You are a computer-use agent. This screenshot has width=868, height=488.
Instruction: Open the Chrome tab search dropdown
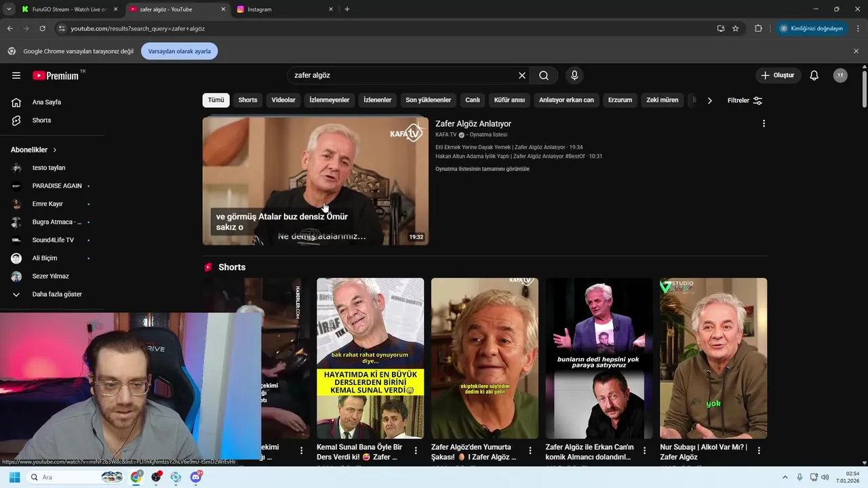pos(8,9)
